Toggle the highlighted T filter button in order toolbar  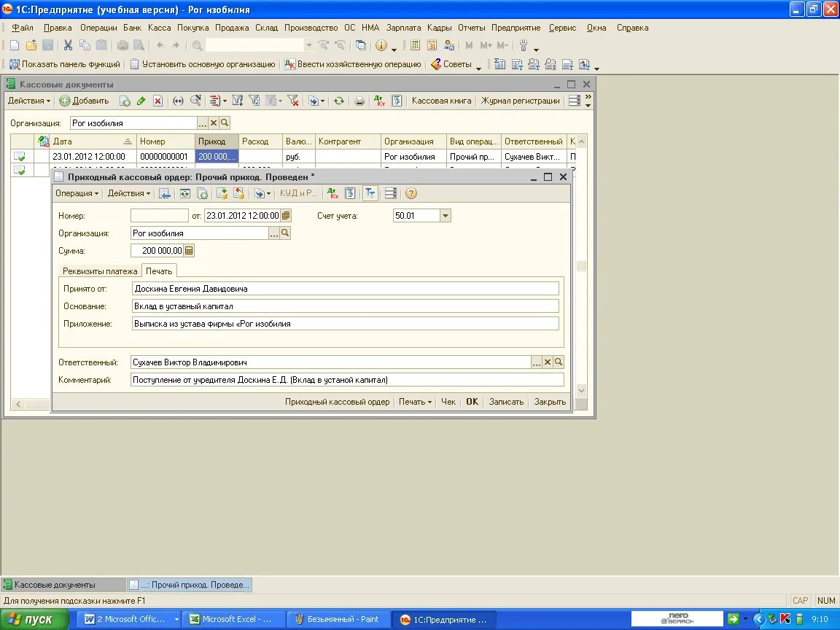pos(370,193)
